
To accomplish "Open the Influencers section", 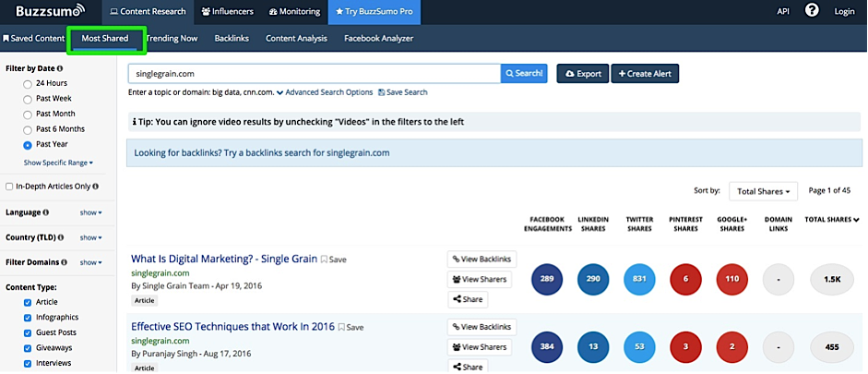I will (224, 12).
